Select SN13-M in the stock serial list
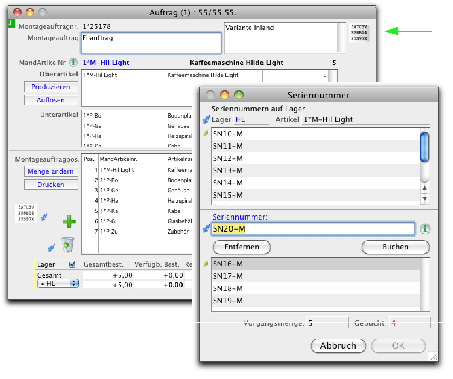This screenshot has height=379, width=453. (x=316, y=170)
